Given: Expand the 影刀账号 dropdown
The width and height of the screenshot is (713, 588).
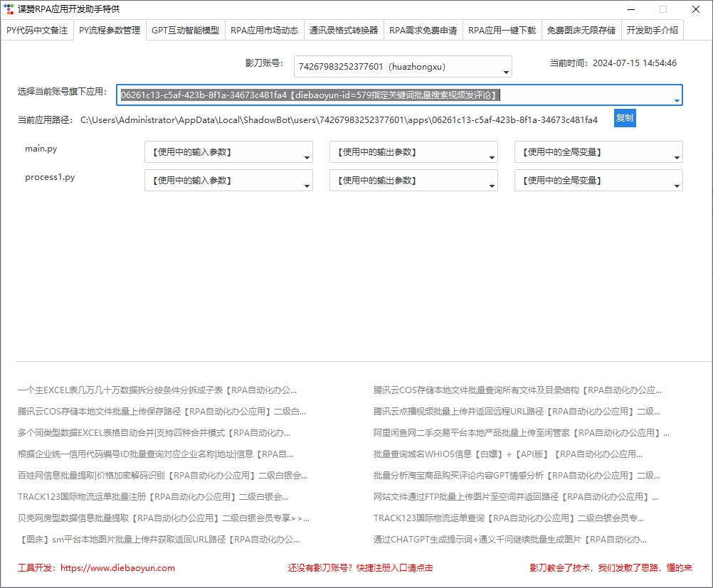Looking at the screenshot, I should click(403, 67).
